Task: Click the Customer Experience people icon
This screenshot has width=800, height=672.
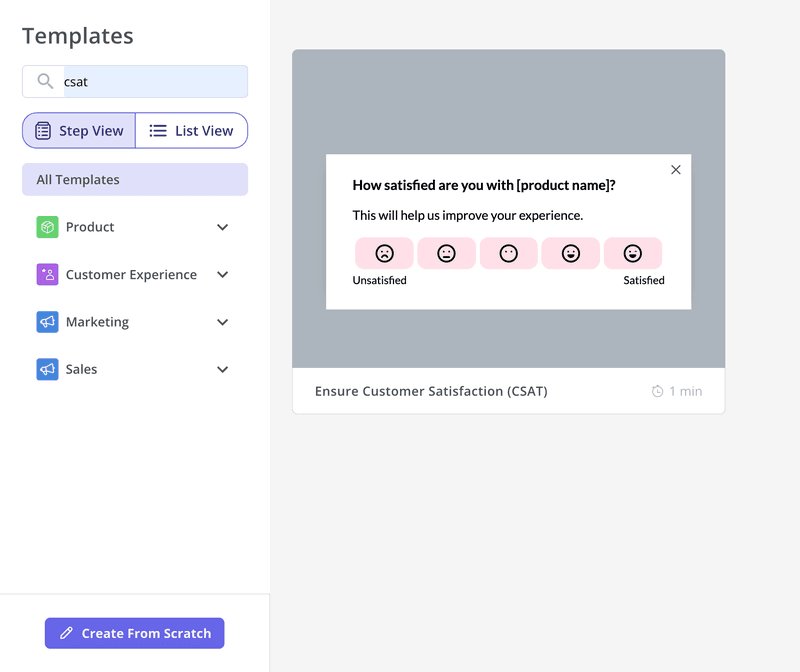Action: [x=47, y=274]
